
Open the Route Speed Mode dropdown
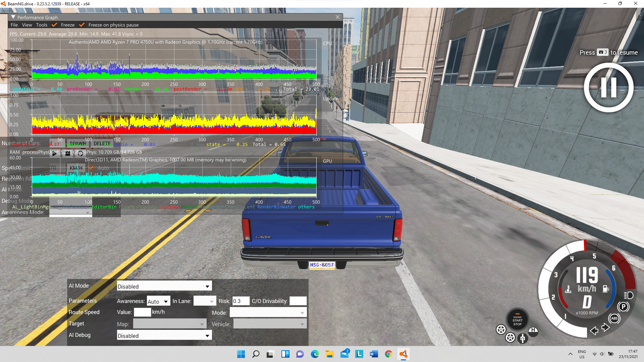point(268,313)
